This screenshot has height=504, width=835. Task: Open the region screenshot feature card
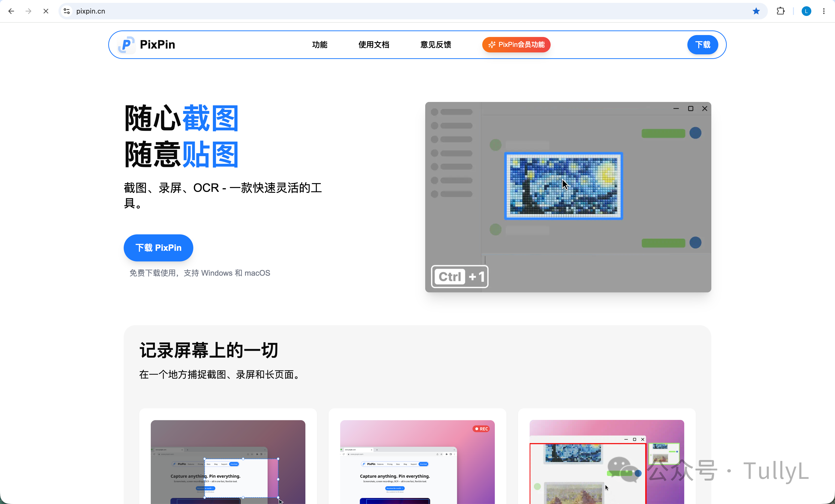click(x=228, y=456)
